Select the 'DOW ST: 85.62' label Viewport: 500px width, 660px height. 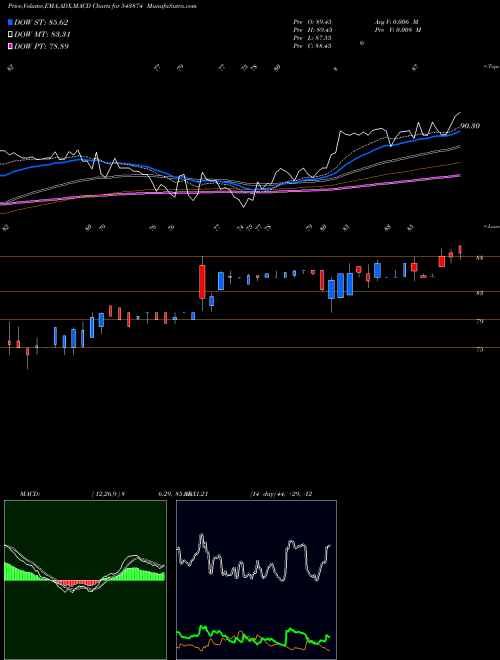pos(41,22)
